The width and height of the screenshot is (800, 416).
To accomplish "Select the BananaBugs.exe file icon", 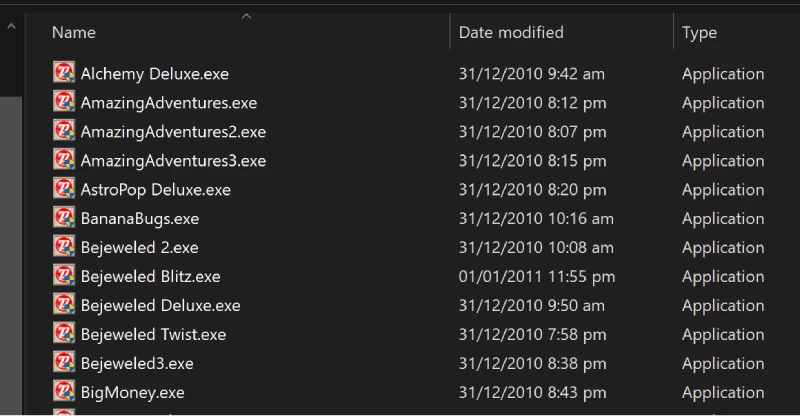I will point(64,217).
